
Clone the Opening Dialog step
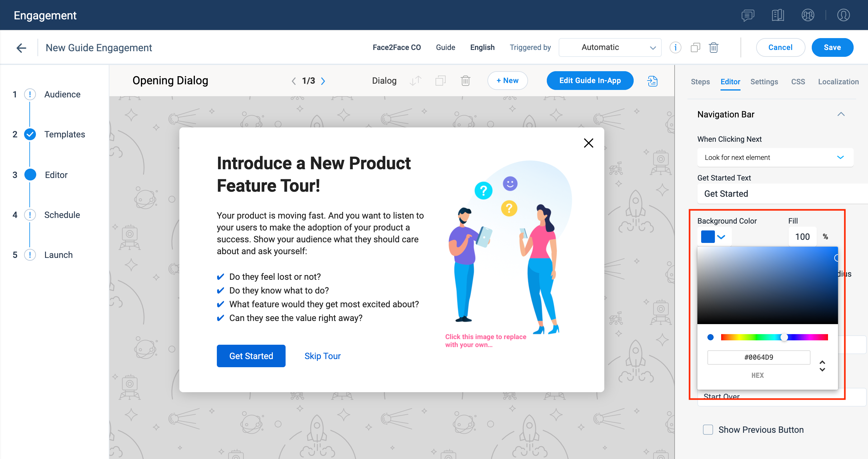click(440, 81)
